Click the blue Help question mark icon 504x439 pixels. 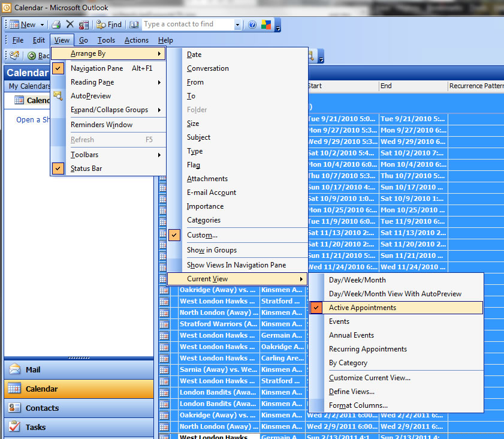252,25
